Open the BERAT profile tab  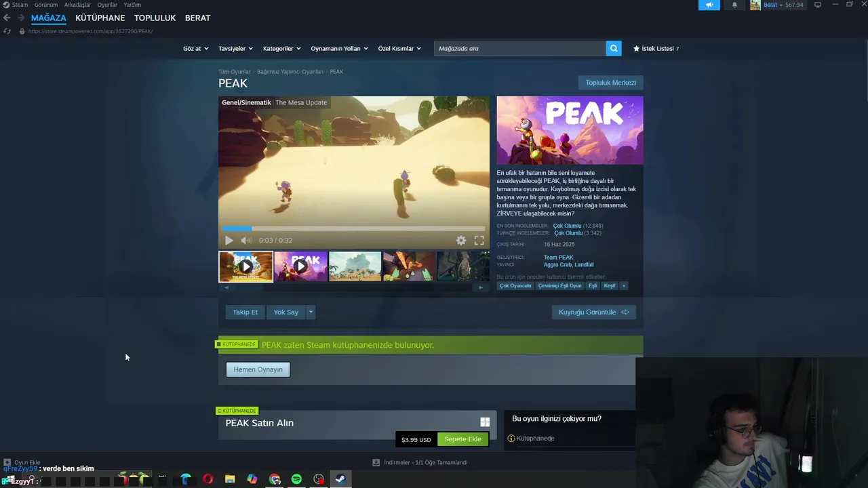(x=197, y=18)
